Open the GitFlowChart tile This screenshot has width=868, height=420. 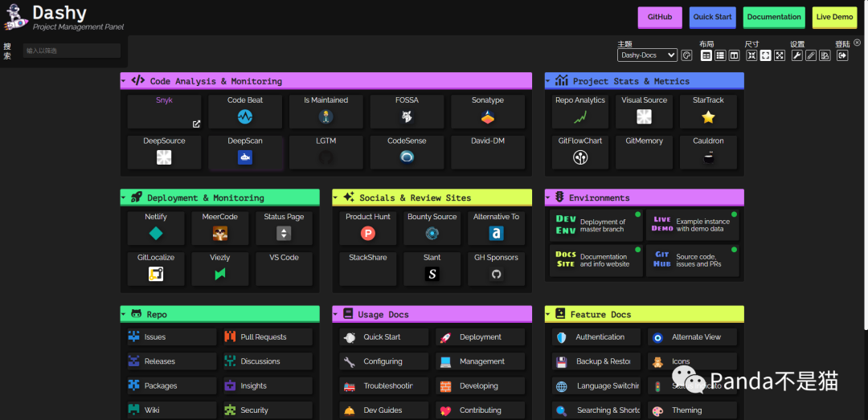click(580, 152)
